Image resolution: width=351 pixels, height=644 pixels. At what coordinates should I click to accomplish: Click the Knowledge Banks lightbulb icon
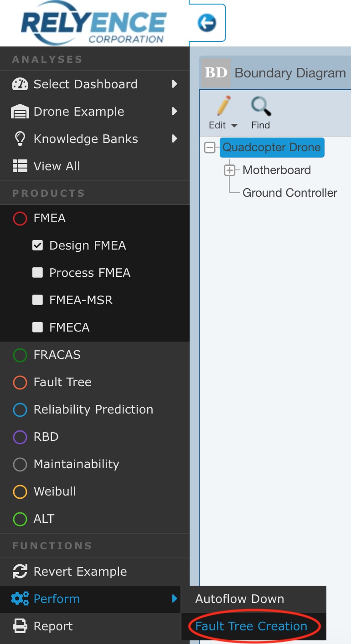pos(20,138)
